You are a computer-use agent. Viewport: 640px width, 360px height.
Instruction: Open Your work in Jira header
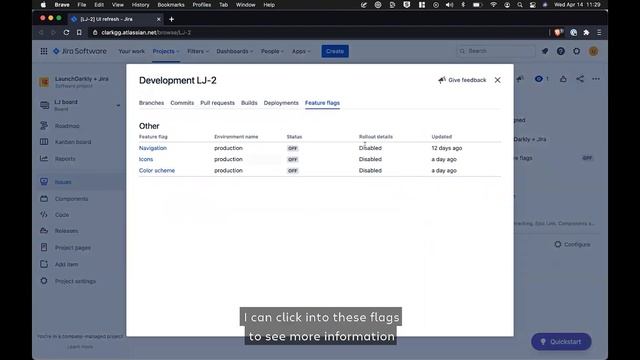131,51
